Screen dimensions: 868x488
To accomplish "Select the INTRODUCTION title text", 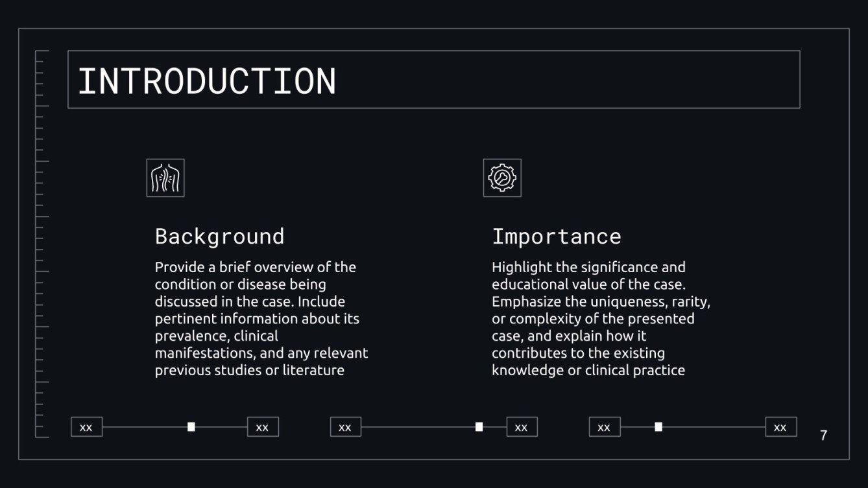I will coord(207,81).
